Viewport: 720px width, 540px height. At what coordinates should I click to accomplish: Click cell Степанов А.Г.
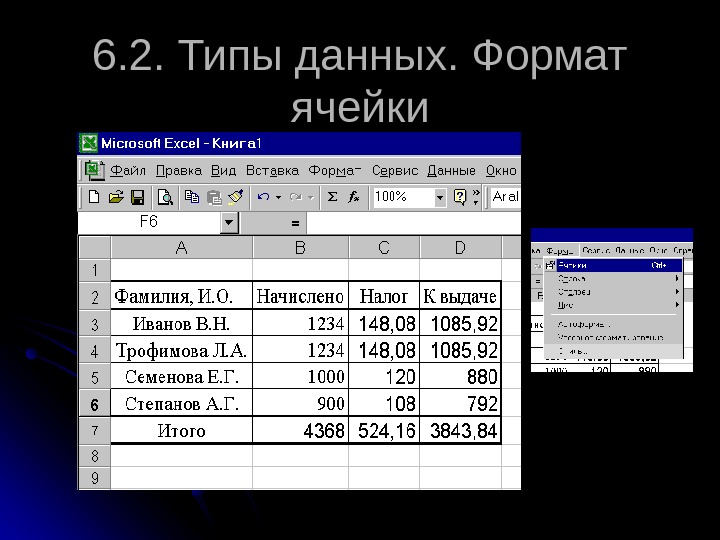point(181,404)
